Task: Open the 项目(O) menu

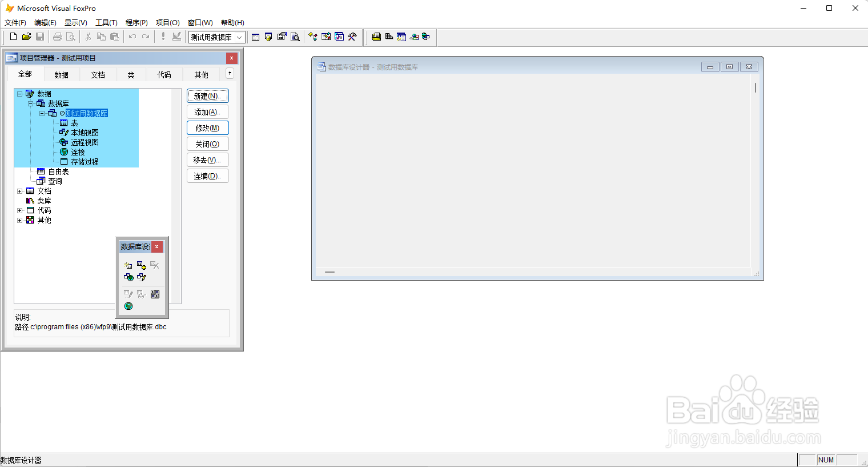Action: pos(168,23)
